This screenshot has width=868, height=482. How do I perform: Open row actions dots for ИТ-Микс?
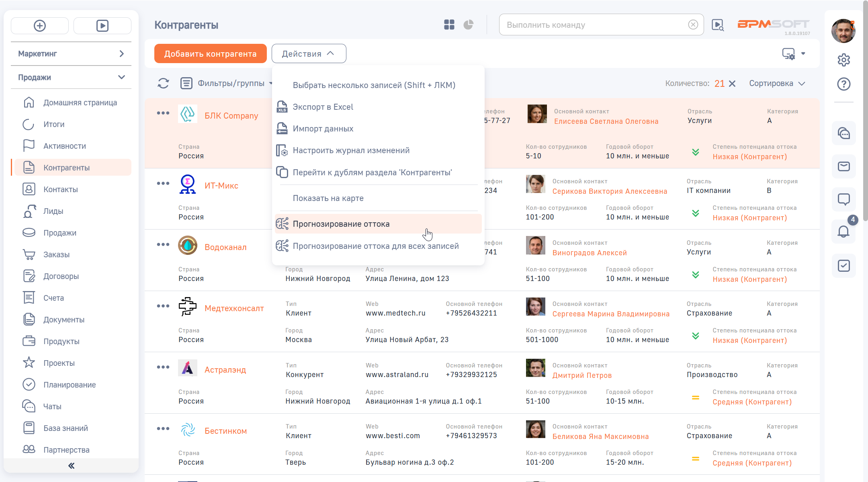(163, 183)
